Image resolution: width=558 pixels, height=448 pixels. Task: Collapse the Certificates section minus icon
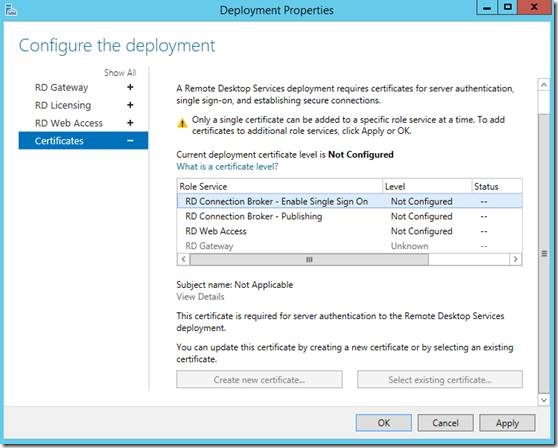130,141
